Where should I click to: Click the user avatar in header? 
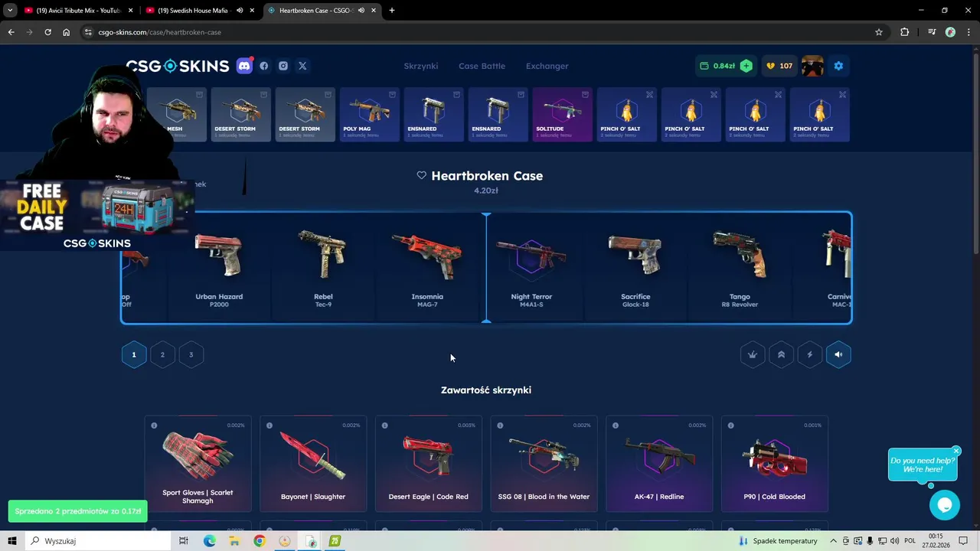[812, 66]
